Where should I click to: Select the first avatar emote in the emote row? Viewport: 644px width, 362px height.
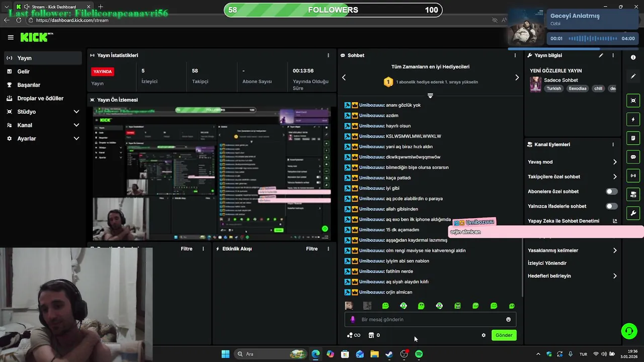pos(349,306)
